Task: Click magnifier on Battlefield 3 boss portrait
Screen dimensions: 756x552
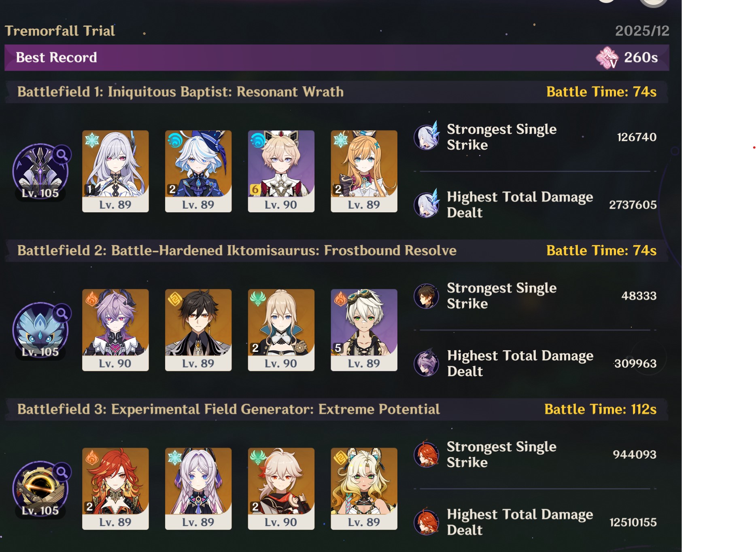Action: (62, 472)
